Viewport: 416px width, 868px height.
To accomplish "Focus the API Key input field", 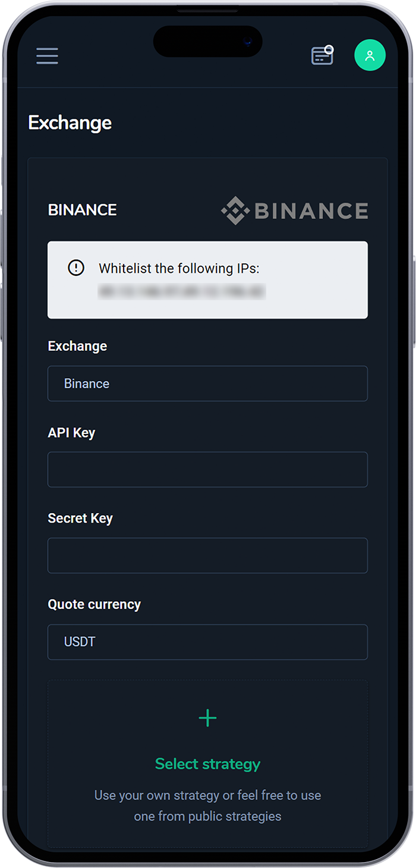I will pos(207,470).
